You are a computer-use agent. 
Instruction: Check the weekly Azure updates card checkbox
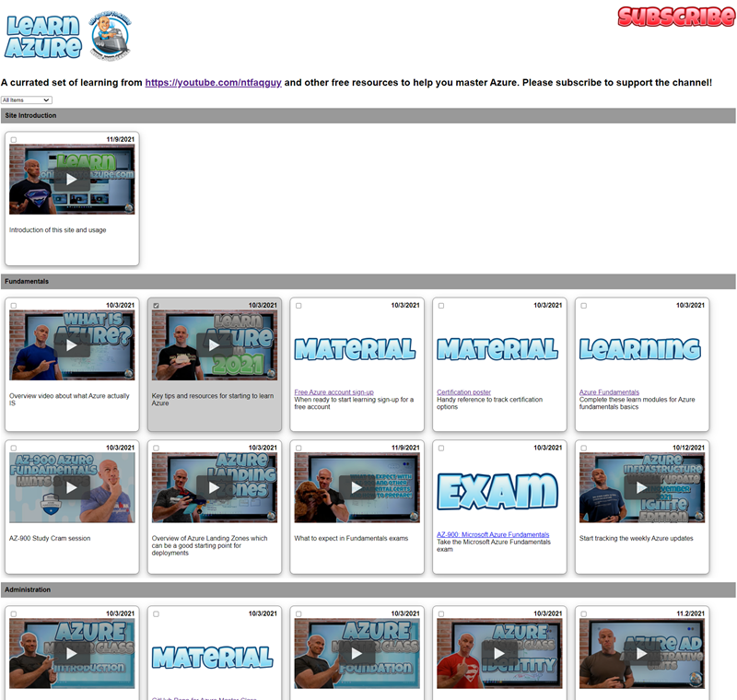pos(583,449)
